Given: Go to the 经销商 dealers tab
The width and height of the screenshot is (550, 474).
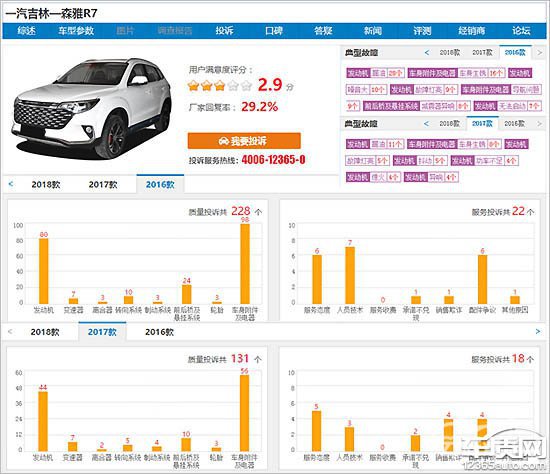Looking at the screenshot, I should point(471,31).
